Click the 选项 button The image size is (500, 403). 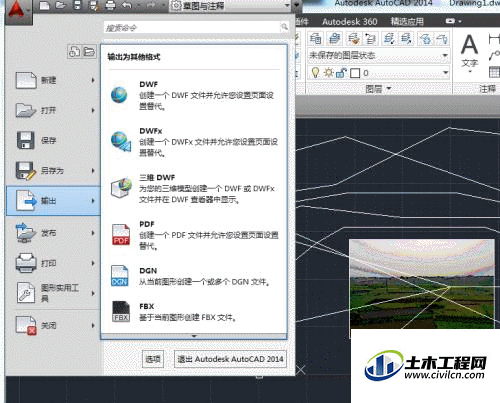point(153,359)
